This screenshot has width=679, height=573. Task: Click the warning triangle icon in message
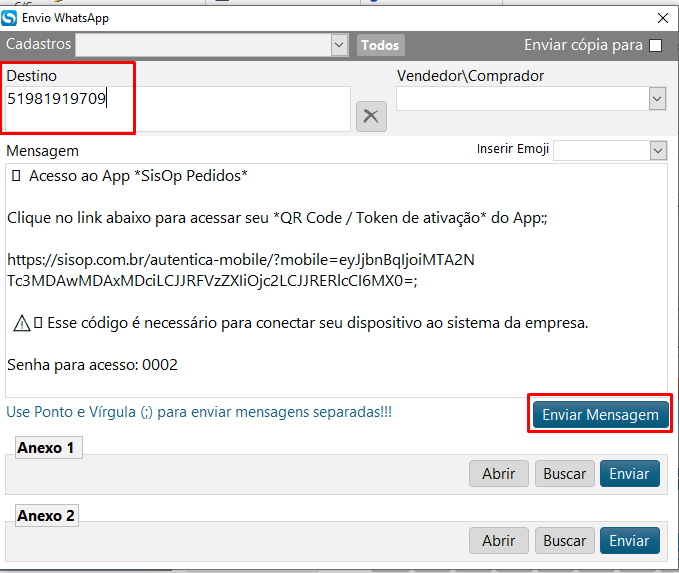(21, 323)
